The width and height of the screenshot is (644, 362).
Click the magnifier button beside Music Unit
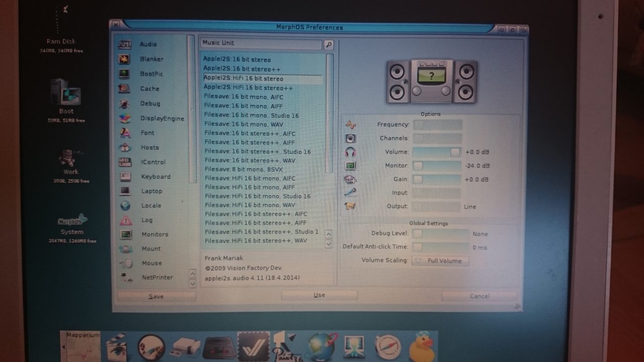click(329, 45)
